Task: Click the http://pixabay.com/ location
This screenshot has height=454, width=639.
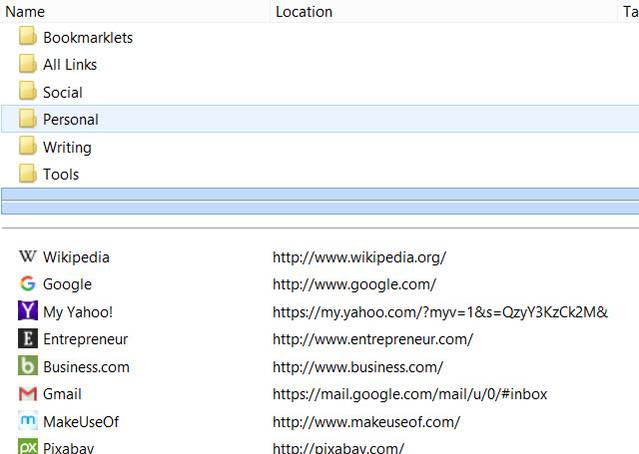Action: tap(338, 448)
